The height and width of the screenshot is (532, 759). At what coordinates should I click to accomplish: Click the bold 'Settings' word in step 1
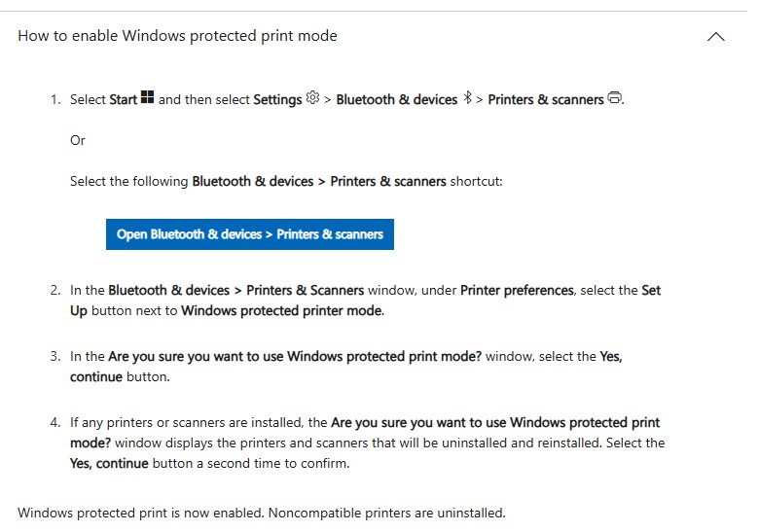[x=277, y=99]
